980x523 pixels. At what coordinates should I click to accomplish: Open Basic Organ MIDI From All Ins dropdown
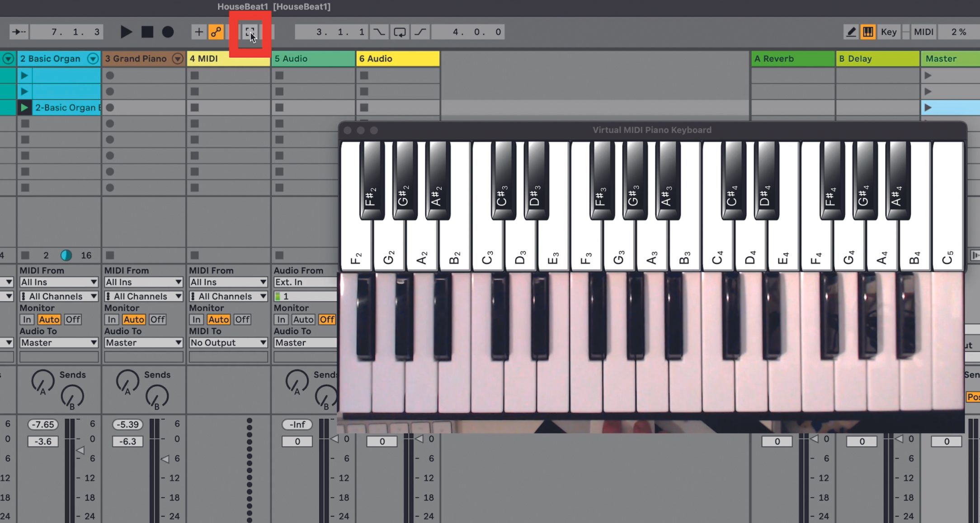[x=59, y=282]
